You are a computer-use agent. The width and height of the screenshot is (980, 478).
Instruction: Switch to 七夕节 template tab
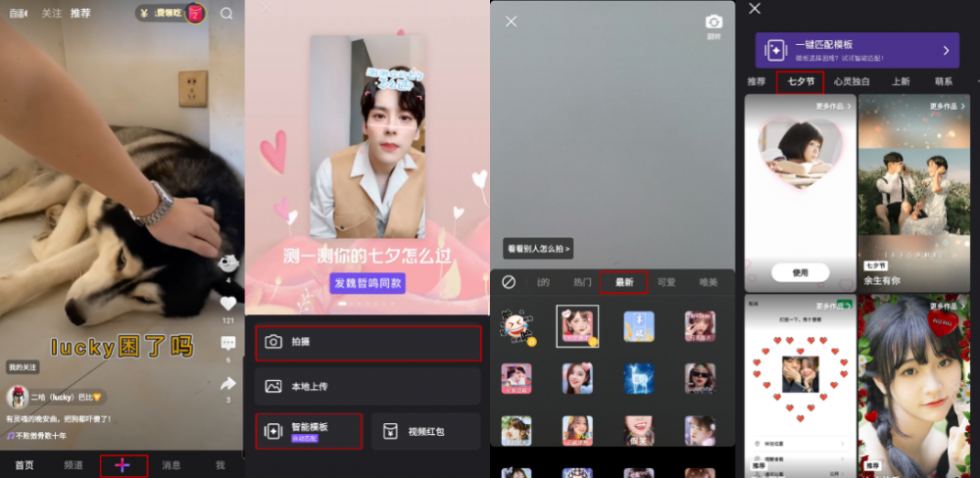coord(800,82)
